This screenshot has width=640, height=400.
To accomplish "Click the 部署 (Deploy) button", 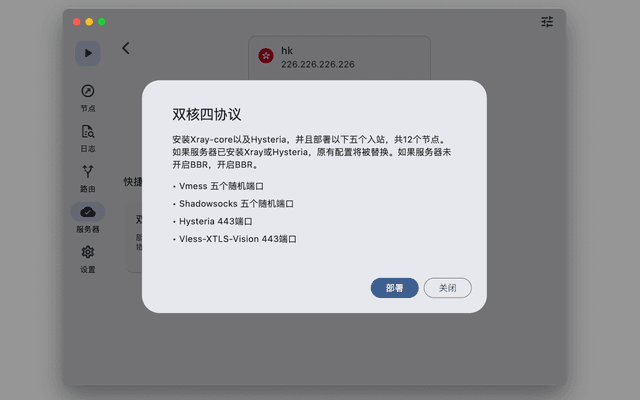I will [394, 288].
